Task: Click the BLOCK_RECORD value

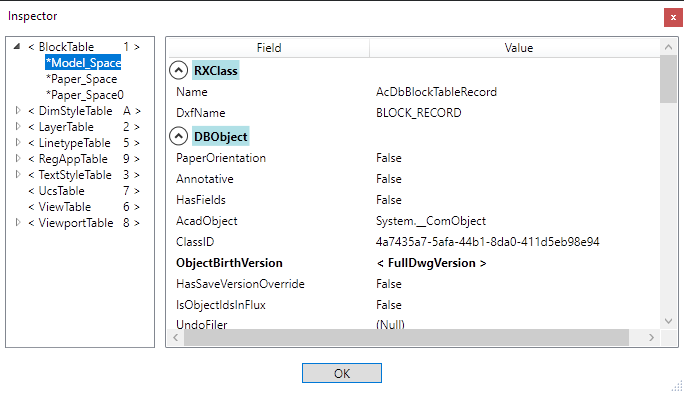Action: click(x=418, y=113)
